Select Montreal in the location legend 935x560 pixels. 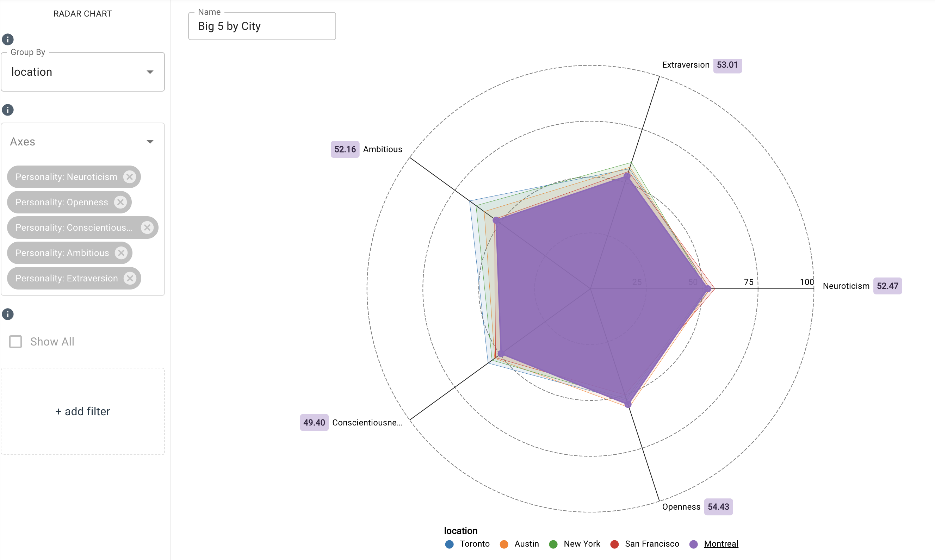click(720, 544)
